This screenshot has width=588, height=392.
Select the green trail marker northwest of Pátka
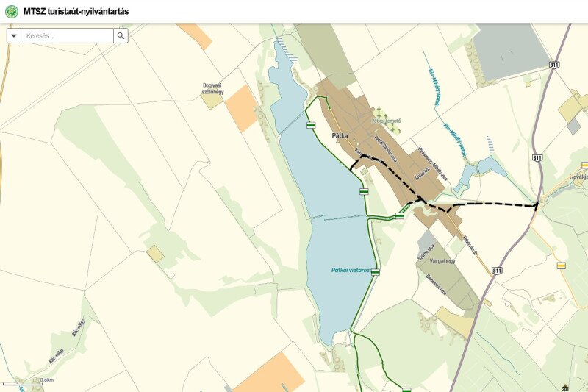point(310,125)
